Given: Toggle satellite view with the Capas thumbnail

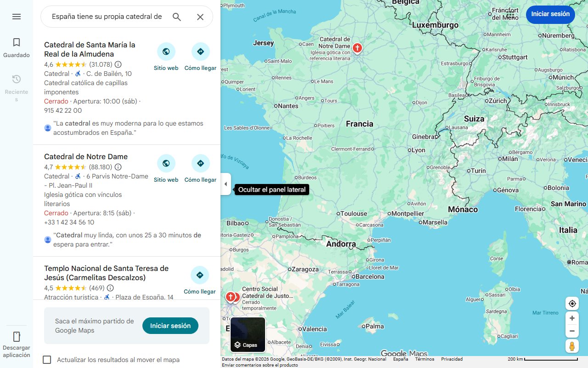Looking at the screenshot, I should point(247,334).
